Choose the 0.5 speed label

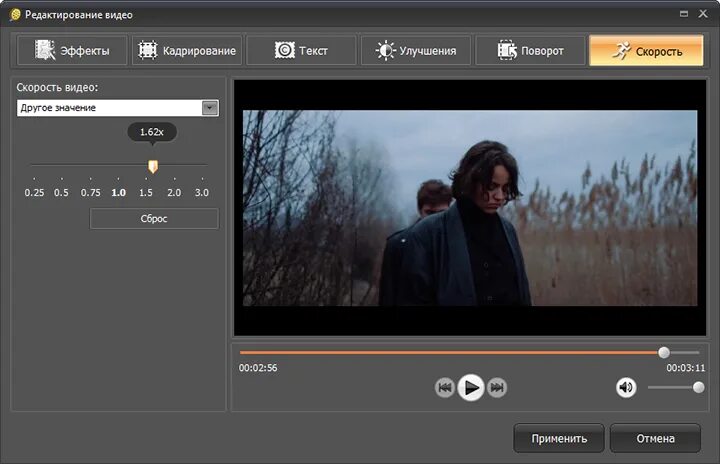click(62, 192)
